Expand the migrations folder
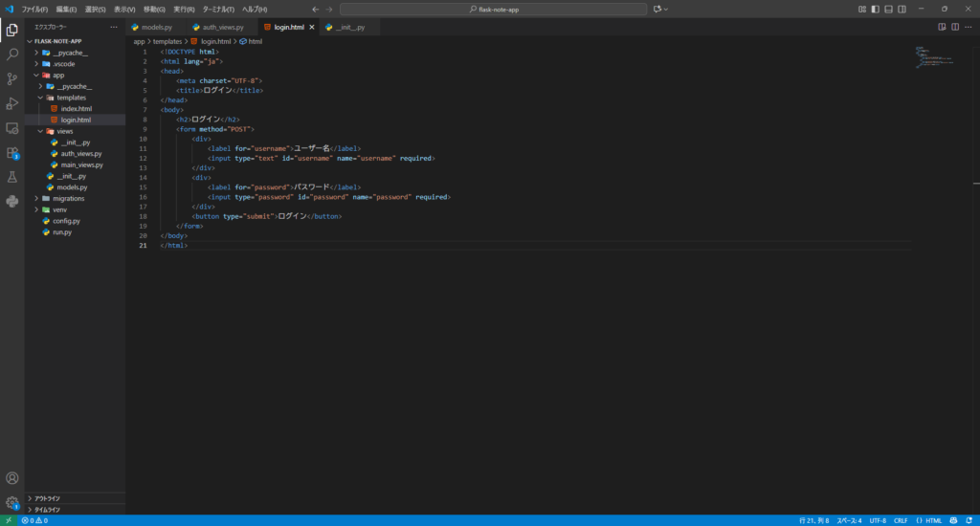 coord(68,198)
